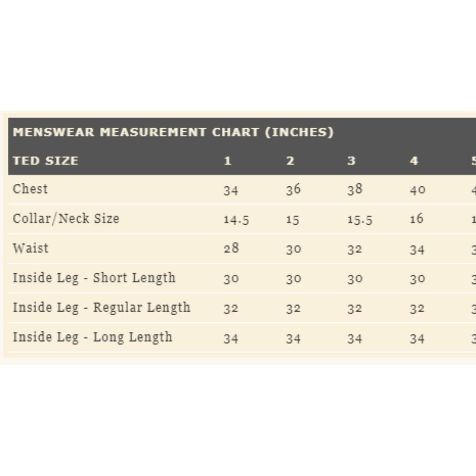Click waist value 28
The height and width of the screenshot is (476, 476).
pyautogui.click(x=231, y=248)
